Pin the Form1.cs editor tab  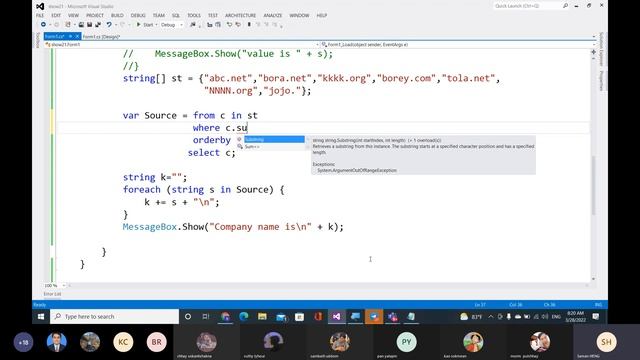(70, 37)
